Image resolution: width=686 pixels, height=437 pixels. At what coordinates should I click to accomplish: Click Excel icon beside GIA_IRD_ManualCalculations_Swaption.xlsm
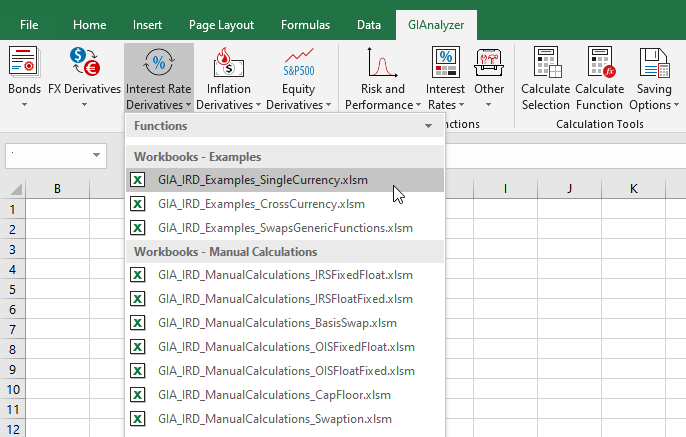(x=138, y=419)
